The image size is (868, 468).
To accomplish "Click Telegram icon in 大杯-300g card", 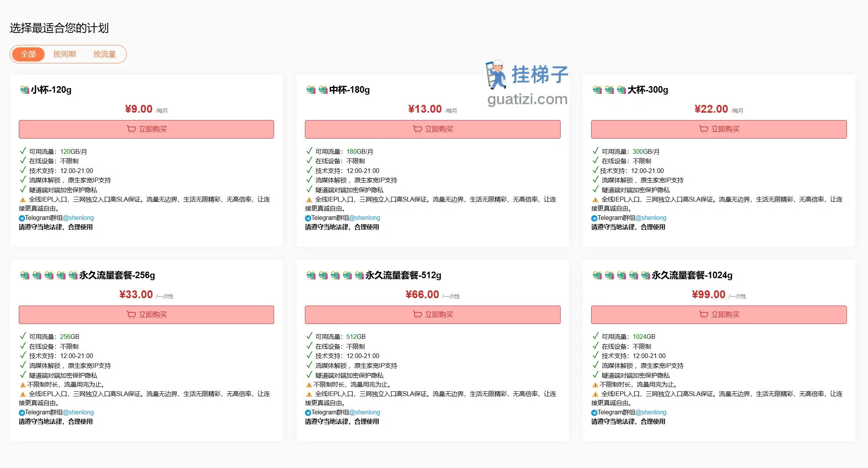I will (594, 218).
